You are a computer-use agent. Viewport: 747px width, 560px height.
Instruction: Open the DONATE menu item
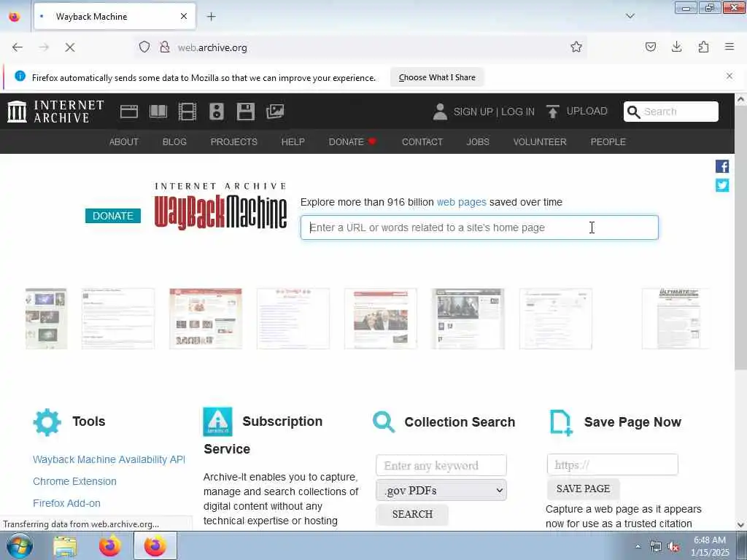[352, 142]
